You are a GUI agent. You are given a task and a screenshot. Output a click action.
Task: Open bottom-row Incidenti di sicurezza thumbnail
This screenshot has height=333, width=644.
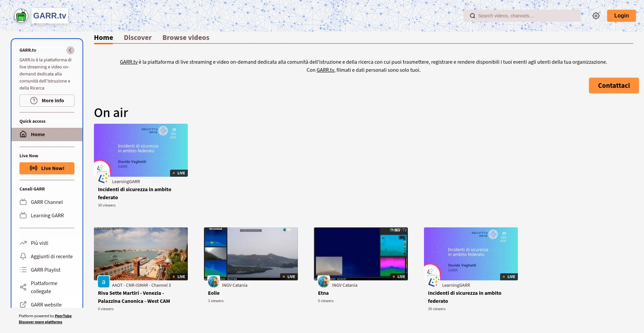(x=471, y=254)
